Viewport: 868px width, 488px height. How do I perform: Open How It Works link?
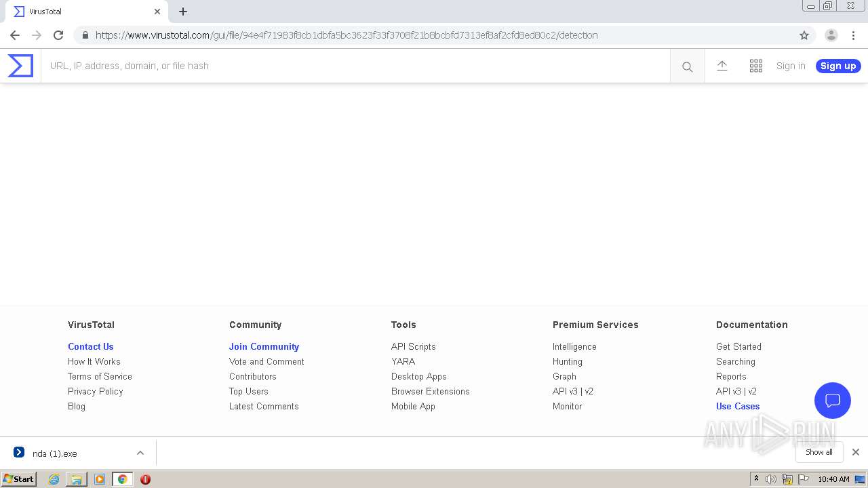click(x=94, y=361)
